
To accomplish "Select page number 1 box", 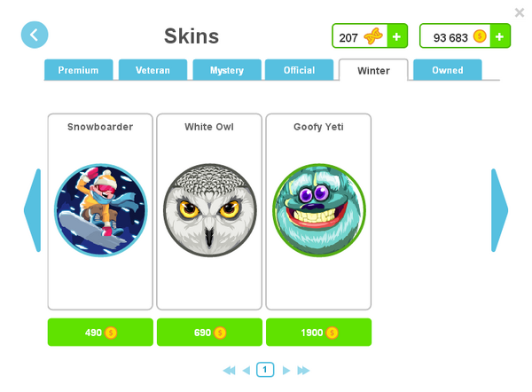I will pyautogui.click(x=265, y=370).
